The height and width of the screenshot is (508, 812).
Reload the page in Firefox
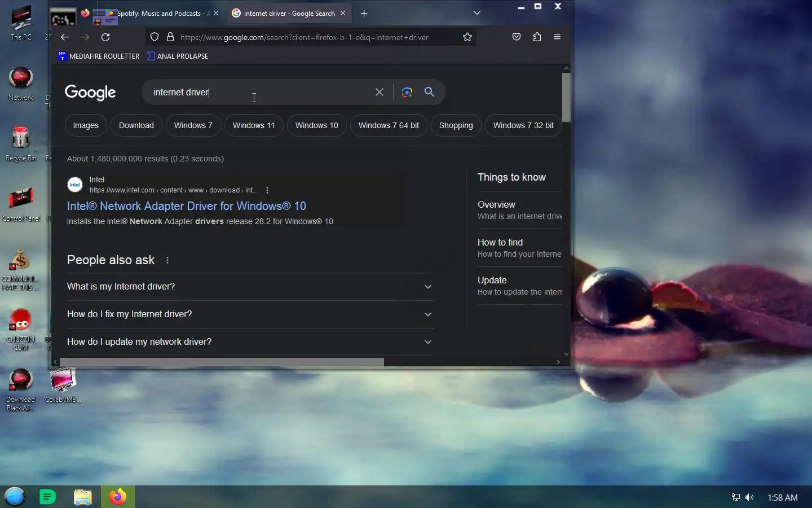[105, 37]
